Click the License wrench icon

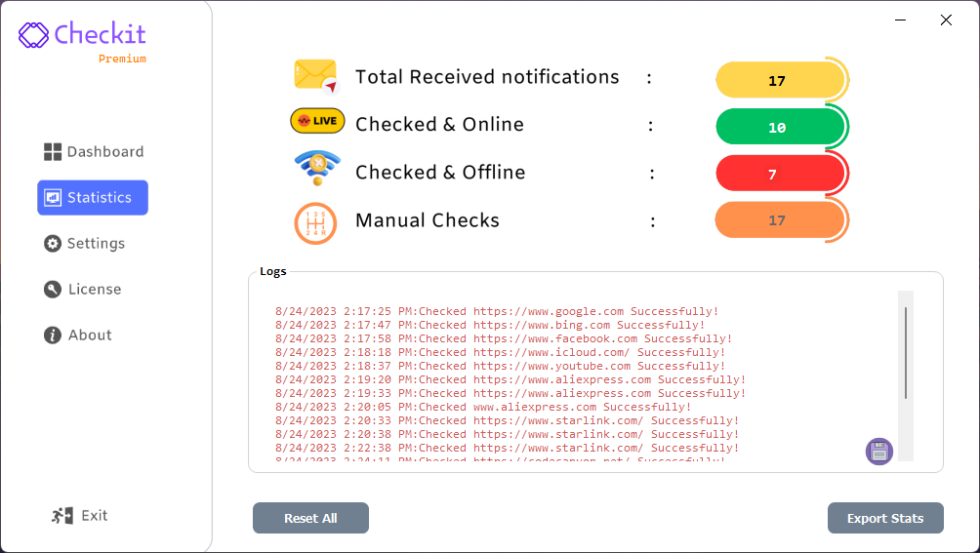[x=53, y=290]
